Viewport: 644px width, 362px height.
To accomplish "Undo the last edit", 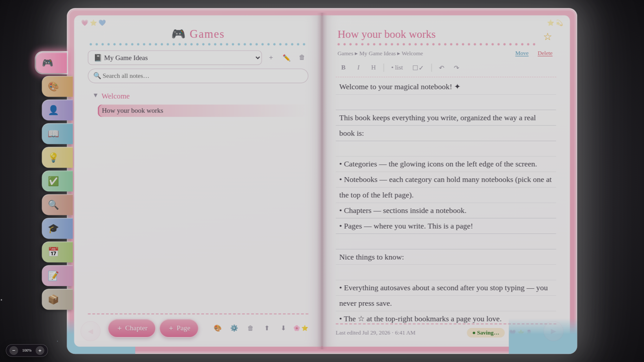I will (x=441, y=68).
